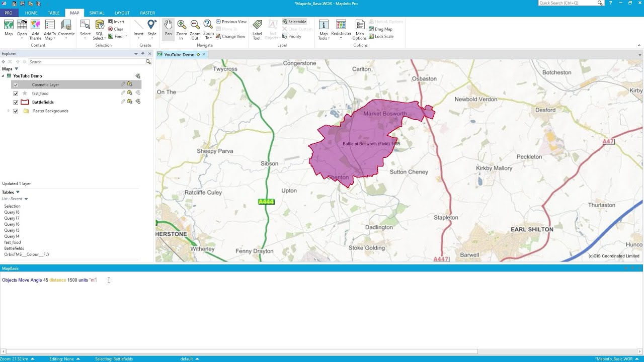Click the MapBasic command text line
Viewport: 644px width, 362px height.
(x=49, y=280)
